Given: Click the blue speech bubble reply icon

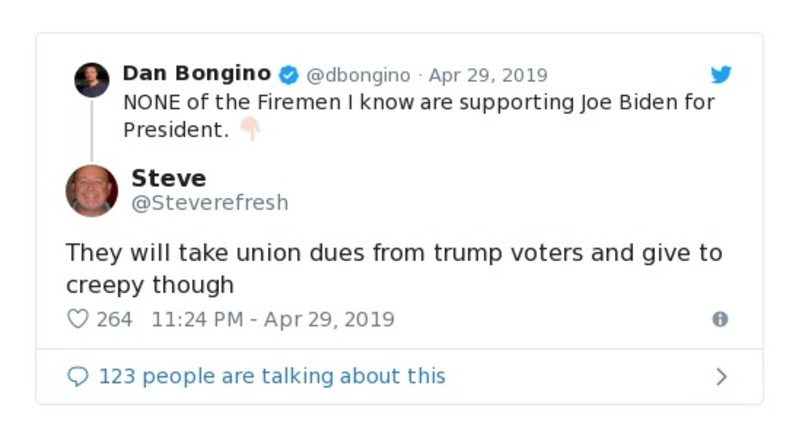Looking at the screenshot, I should coord(77,376).
